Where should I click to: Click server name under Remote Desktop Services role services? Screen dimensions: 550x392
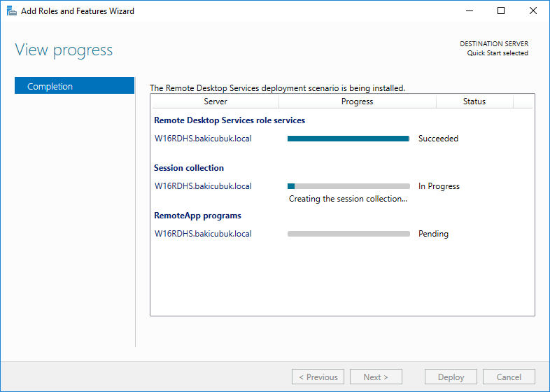[203, 139]
